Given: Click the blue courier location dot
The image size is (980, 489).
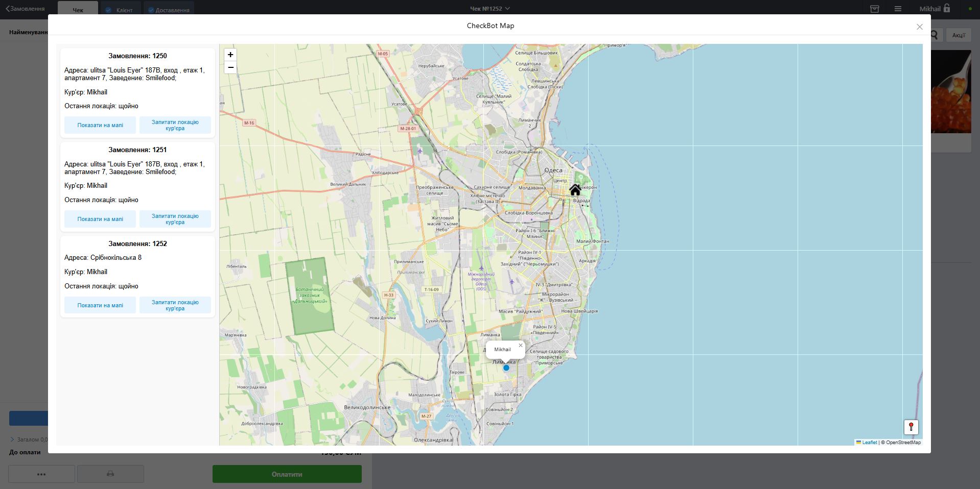Looking at the screenshot, I should coord(506,368).
